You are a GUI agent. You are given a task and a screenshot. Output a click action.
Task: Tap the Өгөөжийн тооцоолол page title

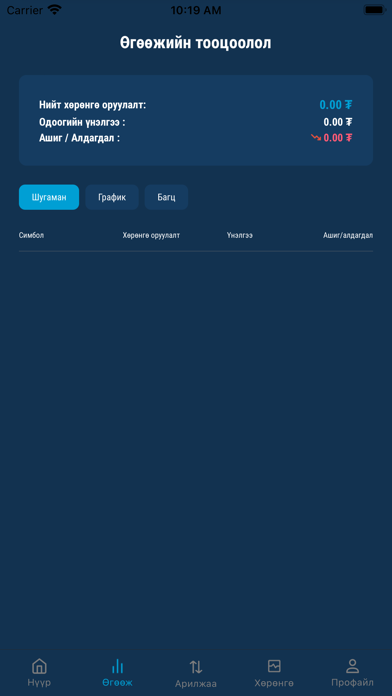(x=196, y=43)
